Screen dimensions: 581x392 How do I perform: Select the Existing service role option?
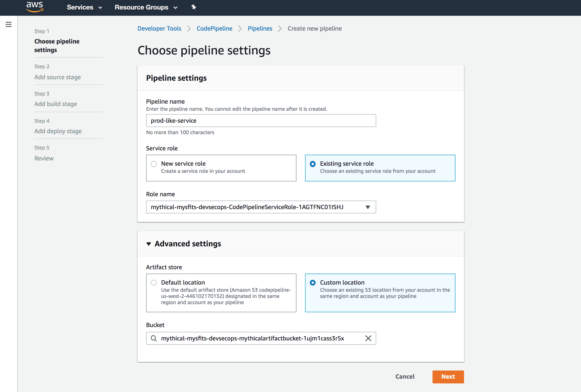click(x=380, y=168)
